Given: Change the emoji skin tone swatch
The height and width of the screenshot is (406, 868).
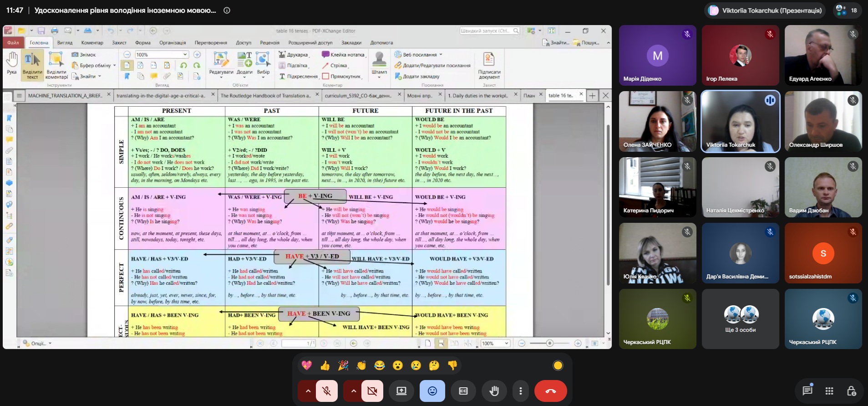Looking at the screenshot, I should click(x=558, y=365).
